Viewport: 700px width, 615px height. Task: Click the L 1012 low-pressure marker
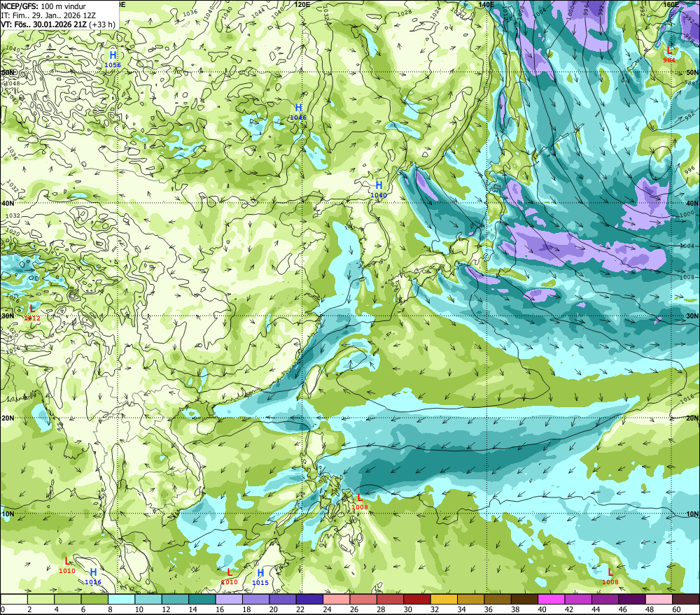click(32, 313)
